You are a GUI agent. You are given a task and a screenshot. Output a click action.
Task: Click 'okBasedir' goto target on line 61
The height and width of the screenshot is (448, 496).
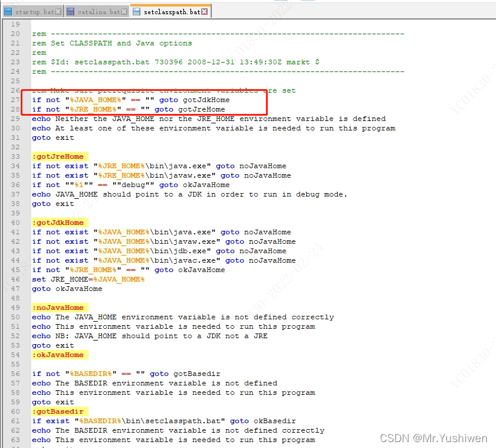pyautogui.click(x=275, y=421)
